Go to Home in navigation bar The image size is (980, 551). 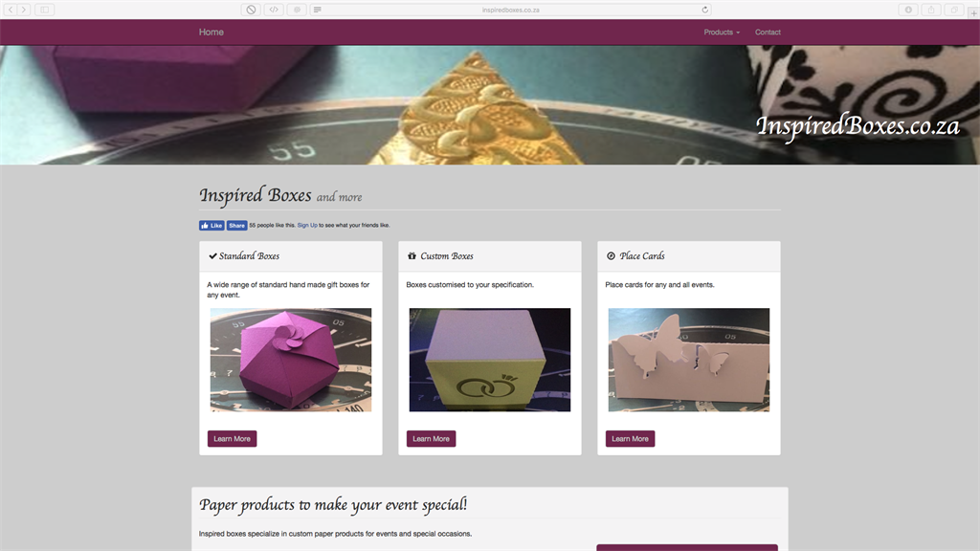pos(212,32)
